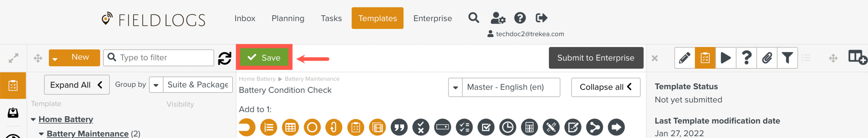Add a table element
Image resolution: width=868 pixels, height=138 pixels.
coord(290,128)
